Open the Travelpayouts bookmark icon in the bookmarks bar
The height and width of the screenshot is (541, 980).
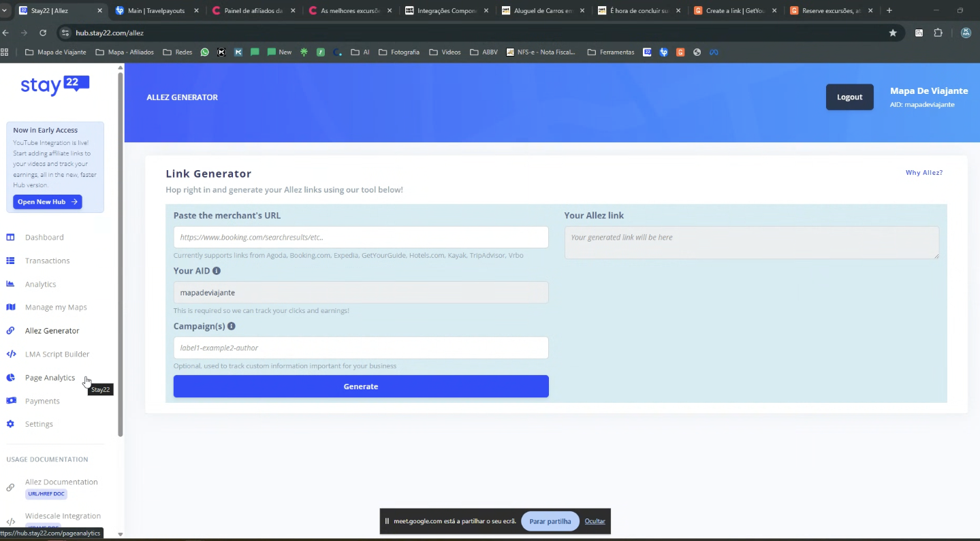coord(663,52)
